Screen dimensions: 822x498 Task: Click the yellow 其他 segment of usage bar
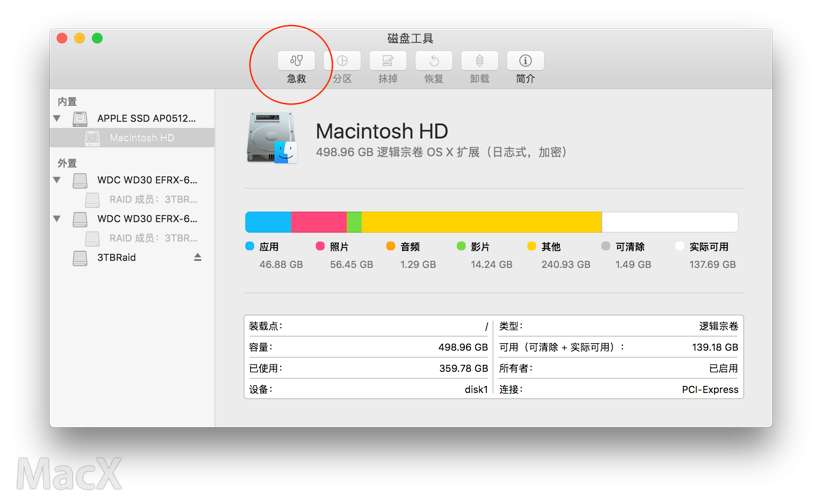coord(481,222)
